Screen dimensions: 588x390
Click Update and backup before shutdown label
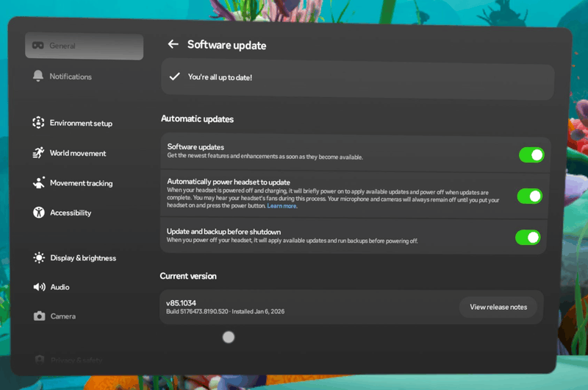tap(224, 232)
